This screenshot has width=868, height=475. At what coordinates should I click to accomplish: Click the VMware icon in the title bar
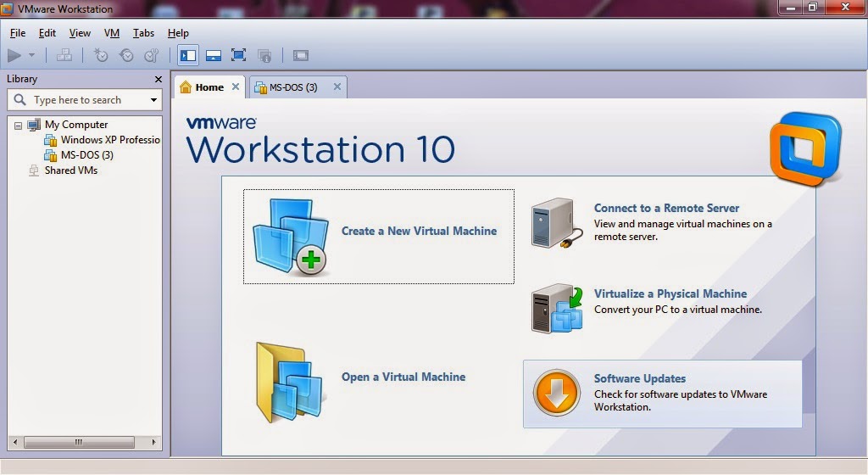7,8
